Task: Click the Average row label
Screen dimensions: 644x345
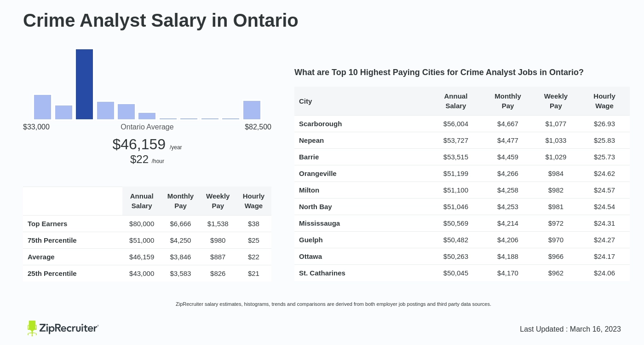Action: [41, 257]
